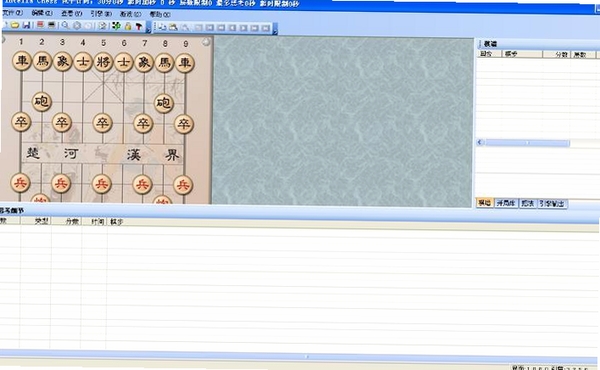Click the copy icon in second toolbar
The image size is (600, 370).
click(x=162, y=27)
